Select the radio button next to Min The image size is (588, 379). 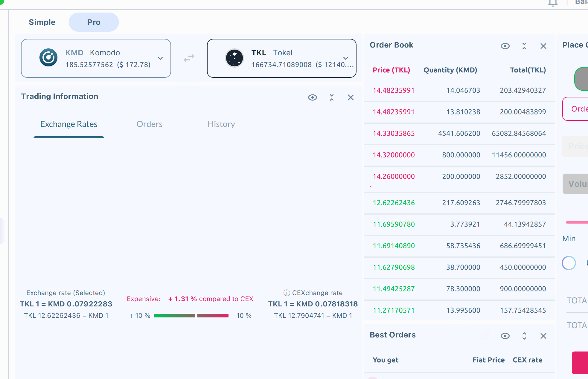pos(569,263)
